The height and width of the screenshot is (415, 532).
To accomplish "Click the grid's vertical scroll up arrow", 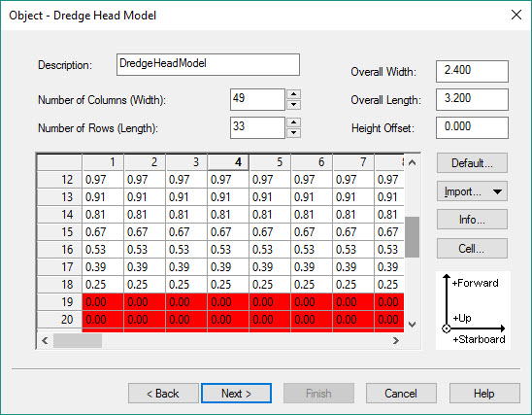I will [x=413, y=162].
